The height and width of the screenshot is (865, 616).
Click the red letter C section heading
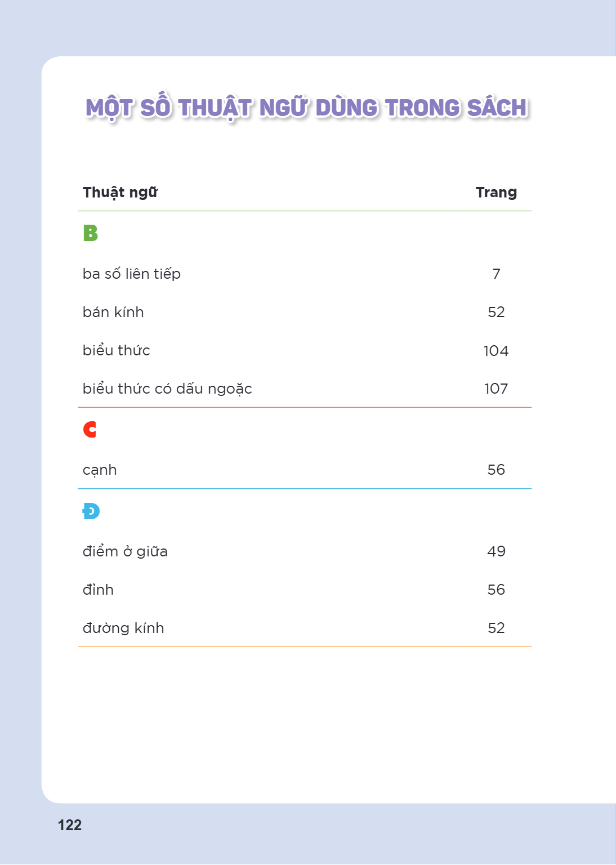90,429
